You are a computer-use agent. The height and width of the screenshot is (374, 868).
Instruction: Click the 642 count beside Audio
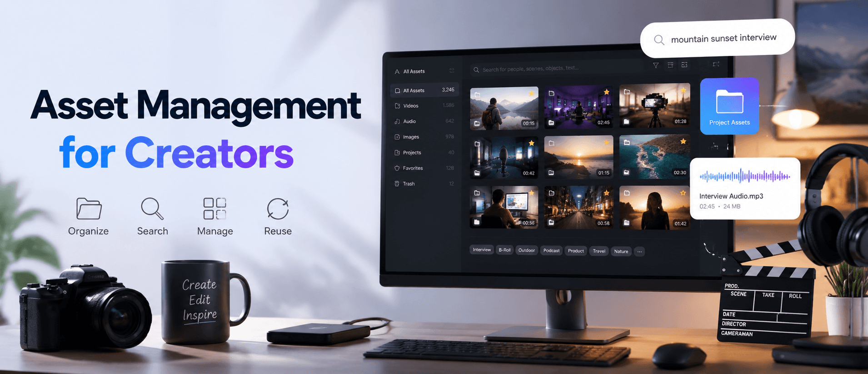tap(449, 121)
